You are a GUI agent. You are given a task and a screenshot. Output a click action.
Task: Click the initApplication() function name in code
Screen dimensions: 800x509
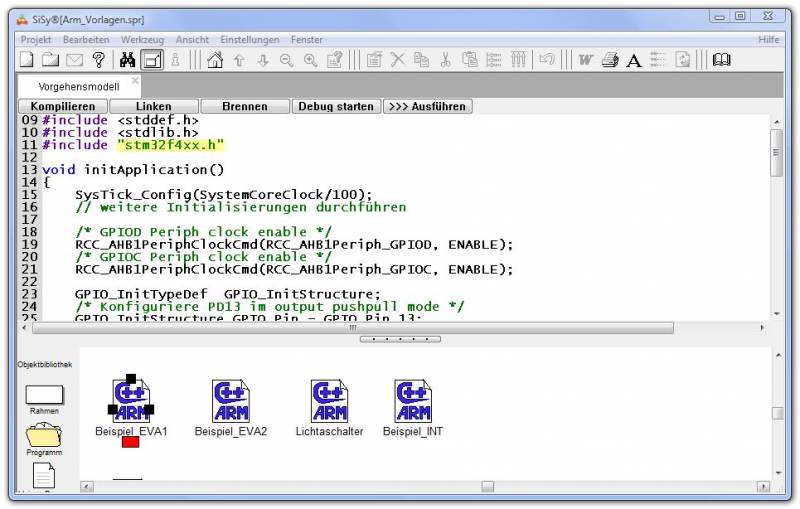click(x=154, y=169)
